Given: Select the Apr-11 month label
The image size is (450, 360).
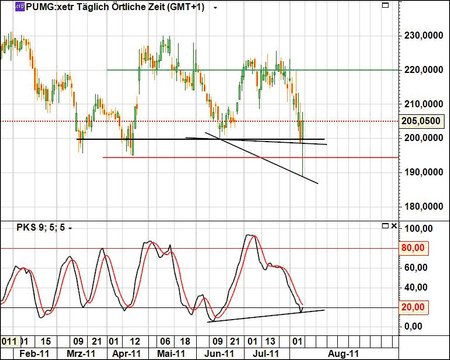Looking at the screenshot, I should [x=126, y=353].
